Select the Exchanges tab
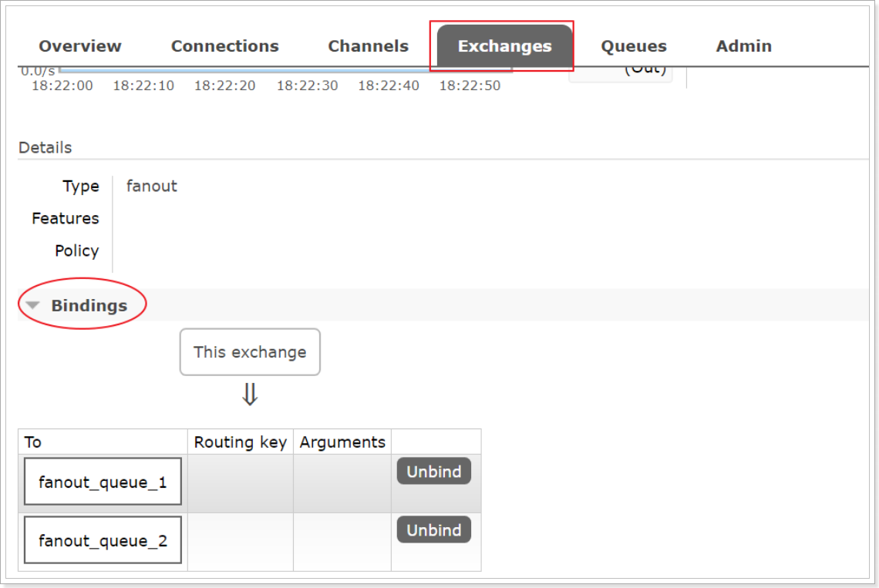Image resolution: width=879 pixels, height=588 pixels. [x=504, y=46]
